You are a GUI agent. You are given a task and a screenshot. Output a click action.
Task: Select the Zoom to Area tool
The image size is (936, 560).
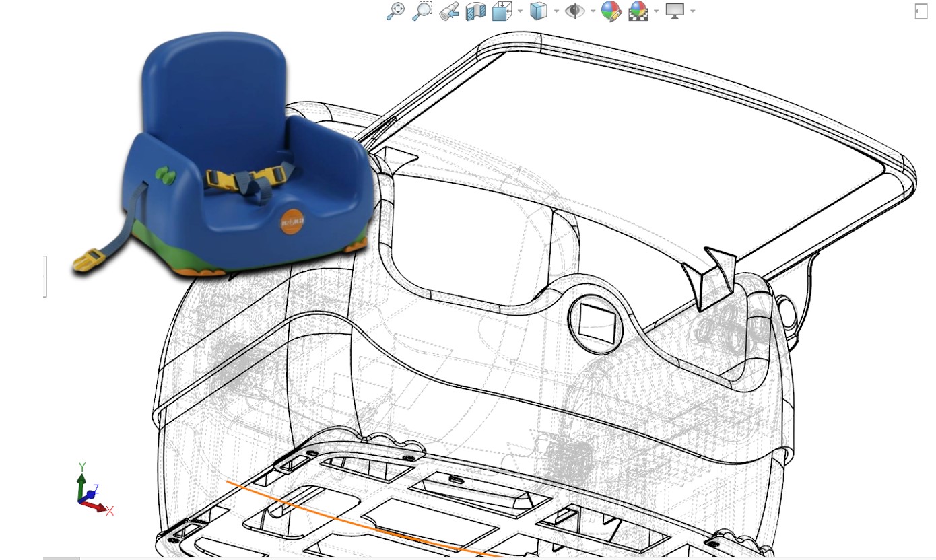[422, 11]
